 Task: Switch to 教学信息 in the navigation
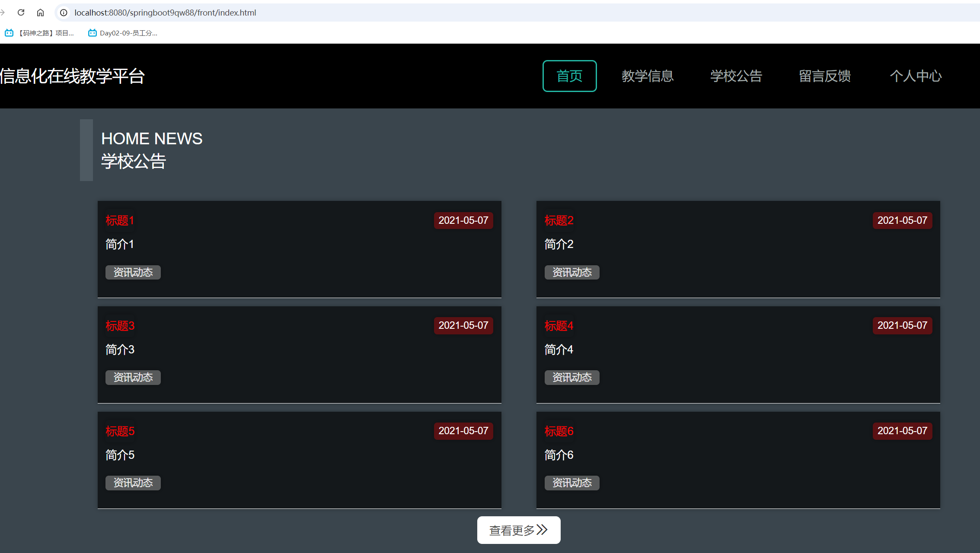(x=648, y=76)
